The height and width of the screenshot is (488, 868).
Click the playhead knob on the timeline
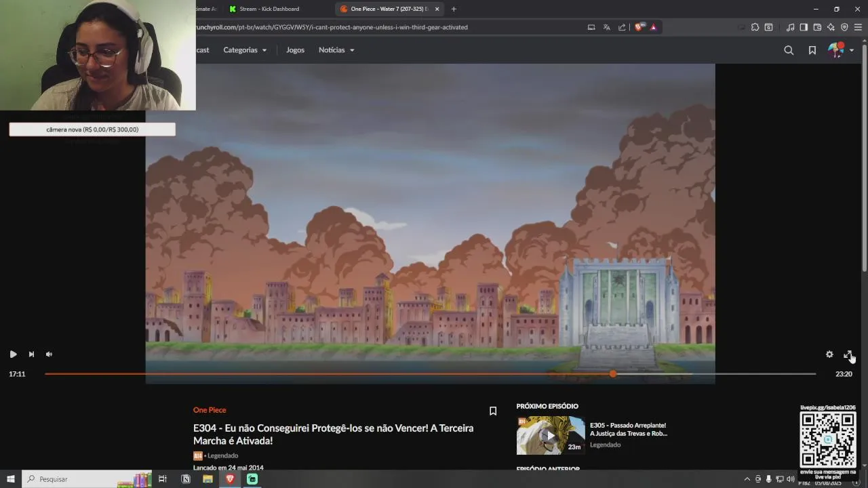(613, 373)
